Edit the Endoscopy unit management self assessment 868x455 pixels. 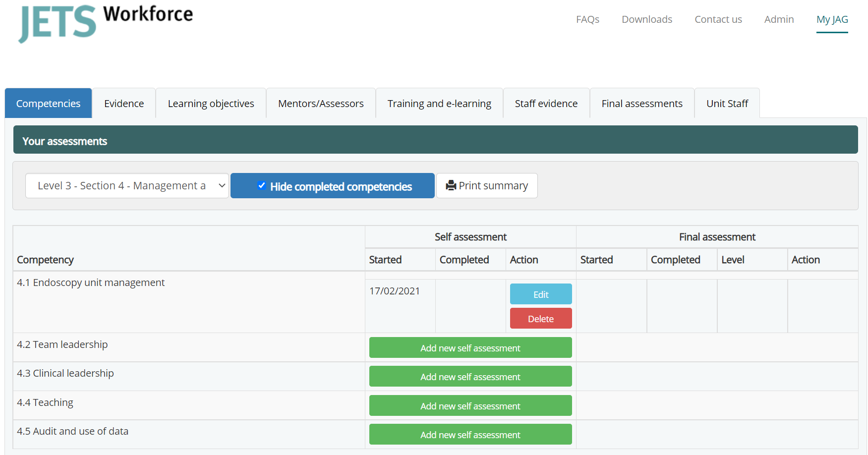click(x=540, y=294)
